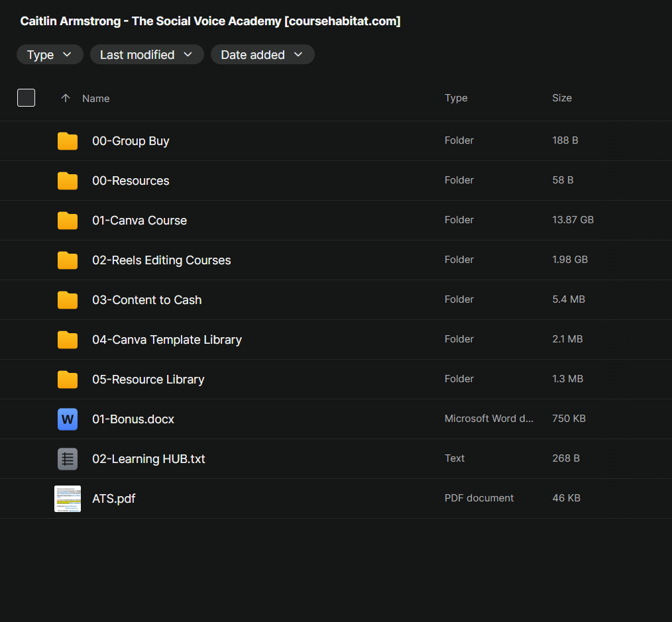Screen dimensions: 672x622
Task: Click the Word icon for 01-Bonus.docx
Action: pos(68,419)
